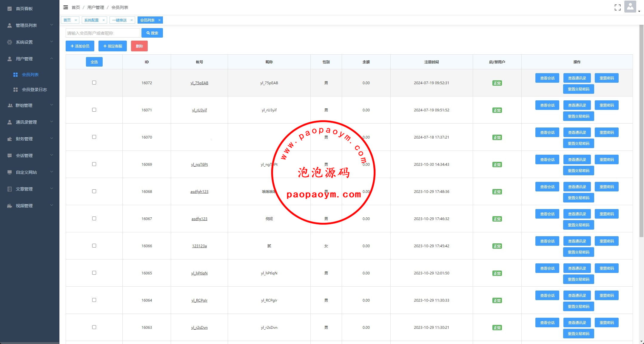Image resolution: width=644 pixels, height=344 pixels.
Task: Tick the checkbox for member 16068
Action: coord(94,191)
